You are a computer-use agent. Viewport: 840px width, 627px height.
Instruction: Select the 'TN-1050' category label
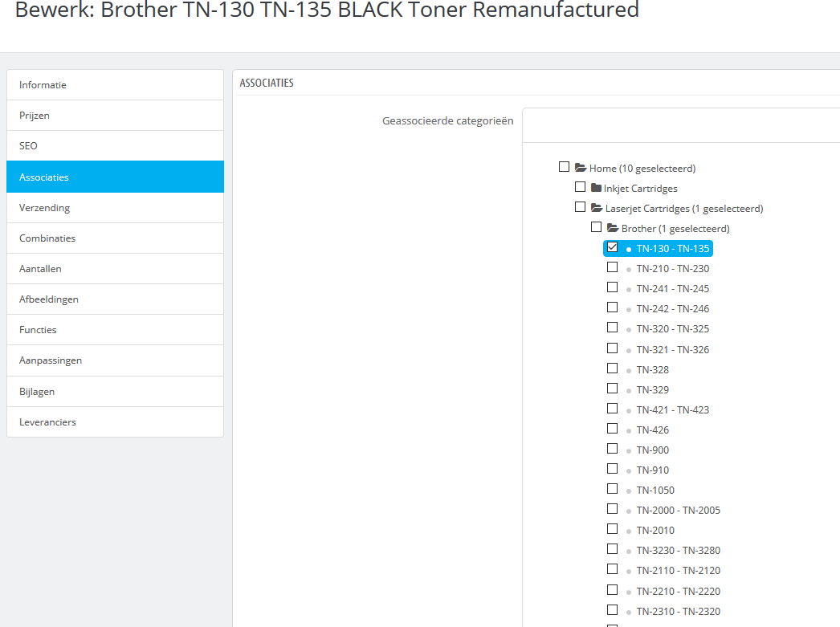(x=655, y=491)
